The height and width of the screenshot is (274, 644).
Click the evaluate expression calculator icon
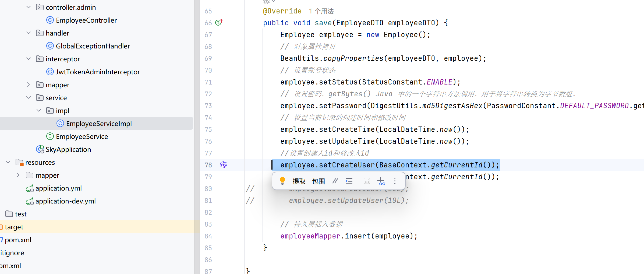pyautogui.click(x=367, y=181)
